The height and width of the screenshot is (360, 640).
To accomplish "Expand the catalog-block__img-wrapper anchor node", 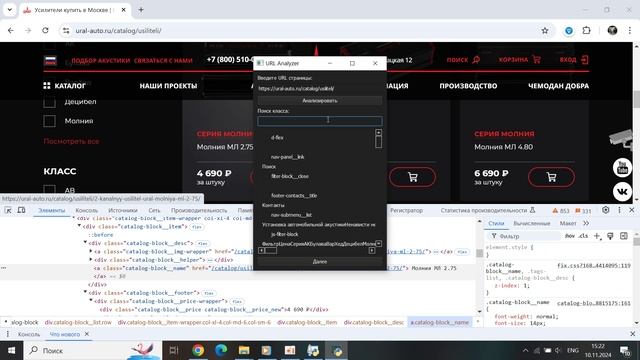I will click(x=91, y=251).
